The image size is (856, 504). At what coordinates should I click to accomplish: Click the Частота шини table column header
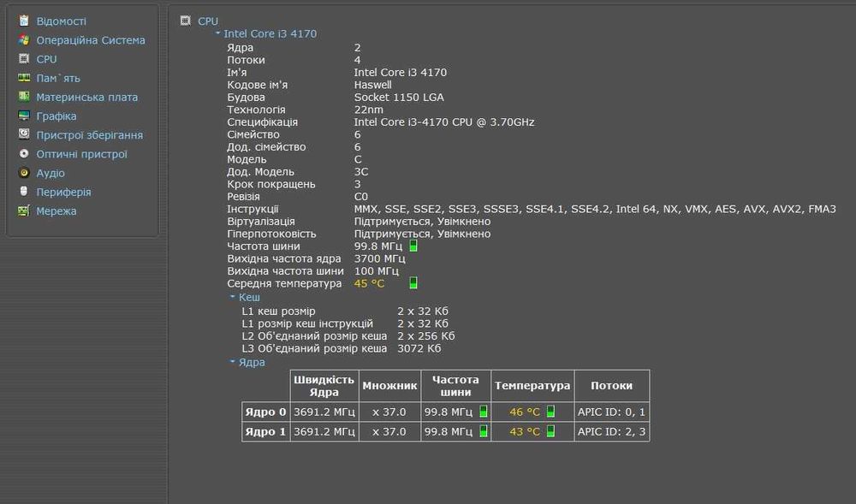coord(455,386)
